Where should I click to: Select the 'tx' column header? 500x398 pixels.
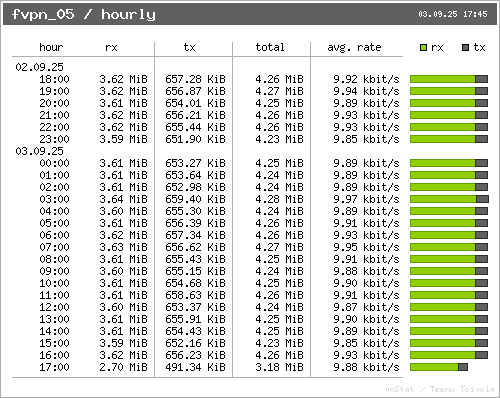click(x=189, y=47)
